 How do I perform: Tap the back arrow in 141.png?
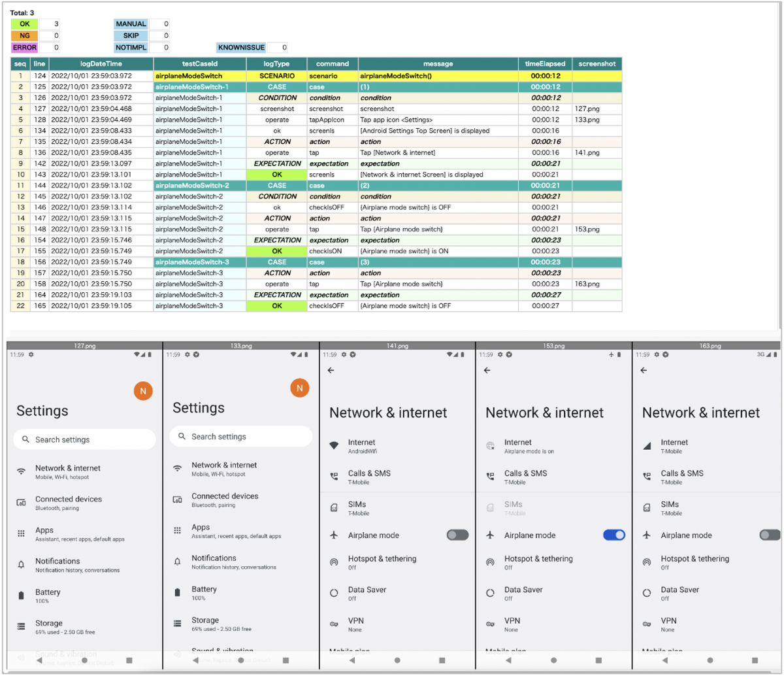click(331, 370)
